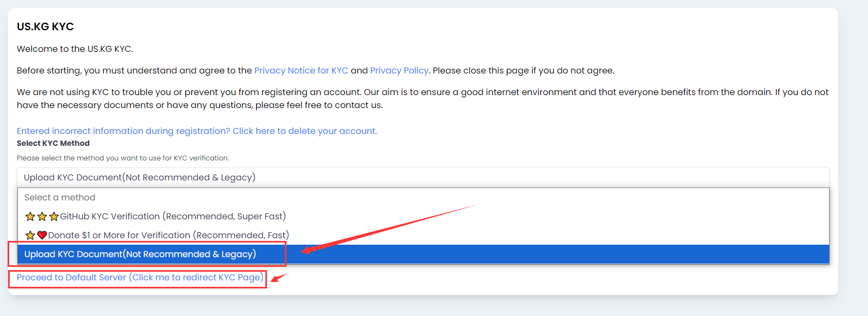Click the 'Please select the method' helper text

click(x=123, y=158)
